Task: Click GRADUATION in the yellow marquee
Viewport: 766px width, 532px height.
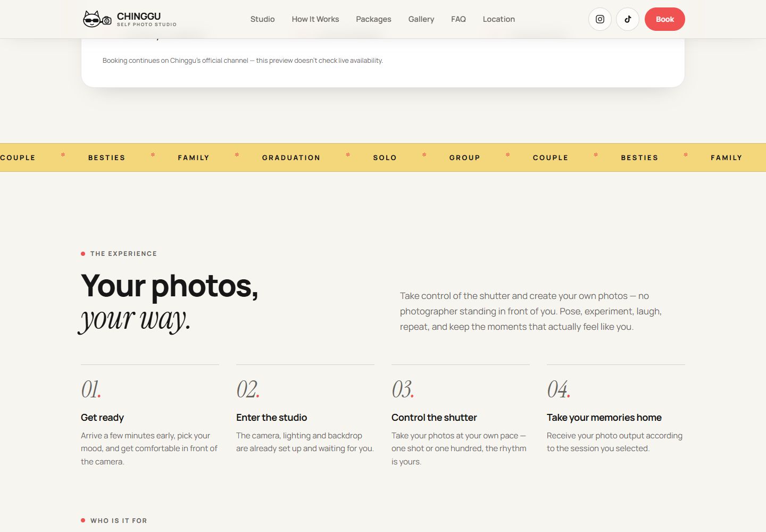Action: [x=292, y=157]
